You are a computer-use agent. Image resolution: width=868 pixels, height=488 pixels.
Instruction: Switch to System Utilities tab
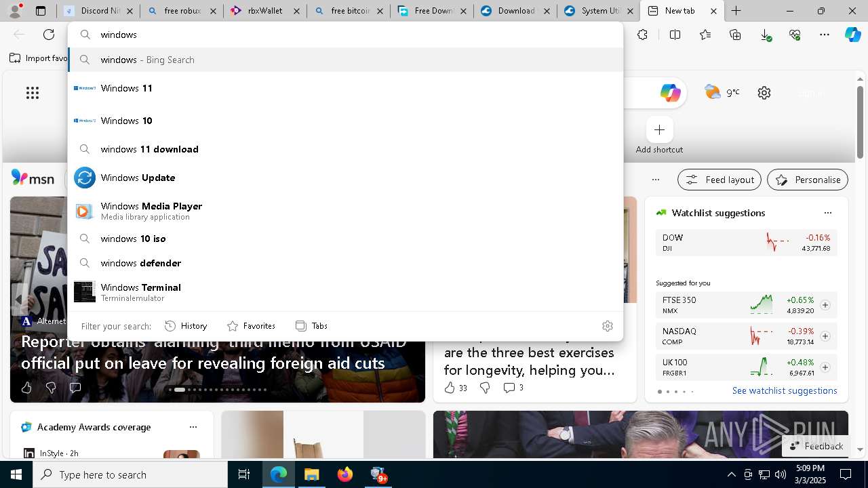598,11
